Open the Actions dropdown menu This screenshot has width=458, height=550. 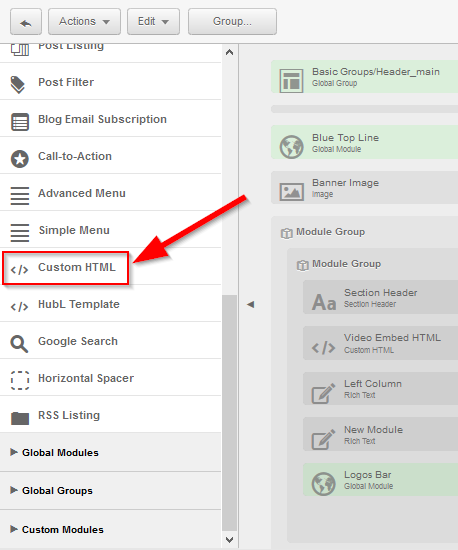click(84, 22)
